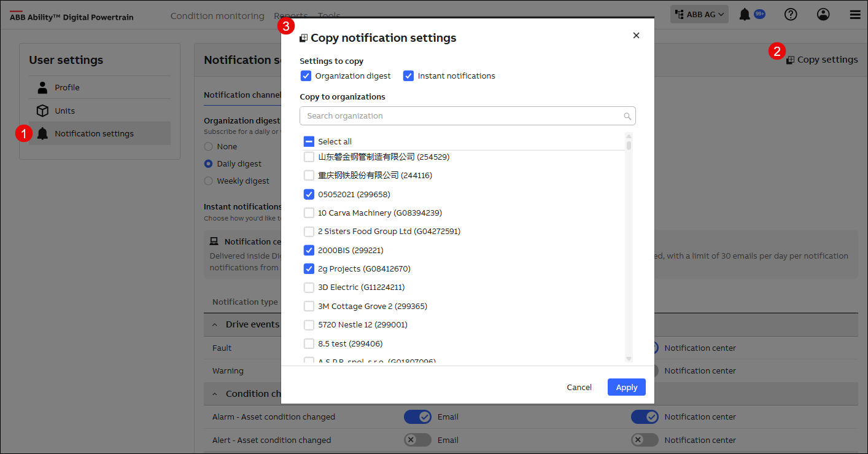Tick the Select all checkbox
The image size is (868, 454).
click(x=309, y=141)
